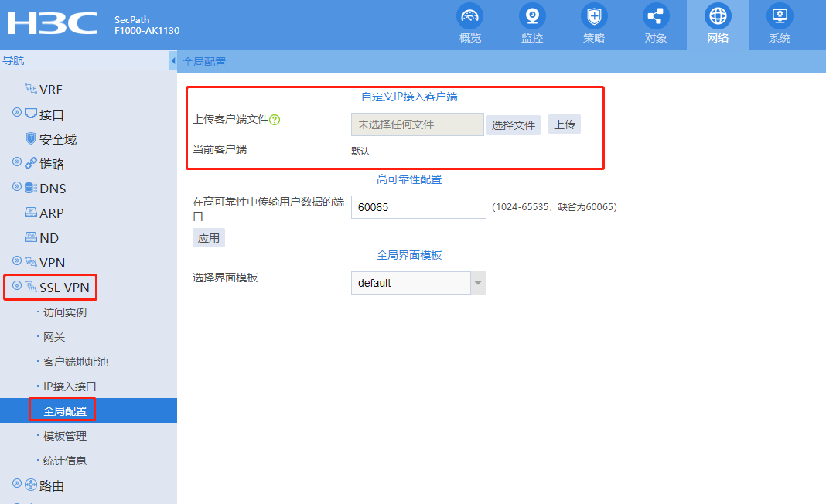Viewport: 826px width, 504px height.
Task: Open 访问实例 under SSL VPN
Action: coord(65,312)
